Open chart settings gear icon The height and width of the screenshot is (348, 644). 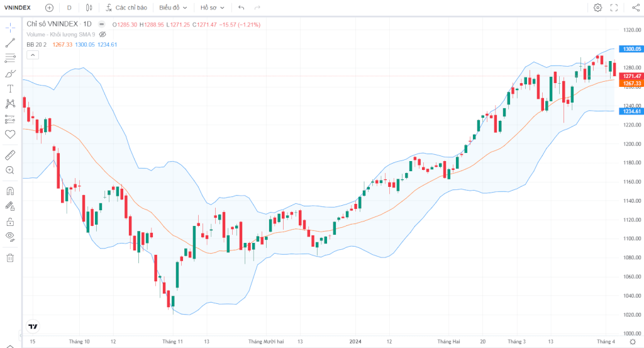[x=598, y=8]
